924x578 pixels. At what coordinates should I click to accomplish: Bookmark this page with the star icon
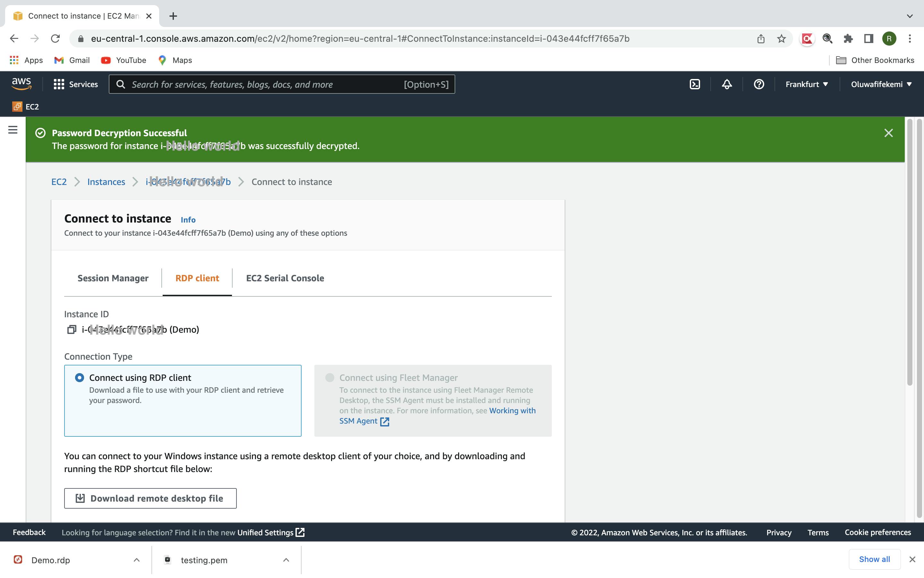pyautogui.click(x=781, y=39)
